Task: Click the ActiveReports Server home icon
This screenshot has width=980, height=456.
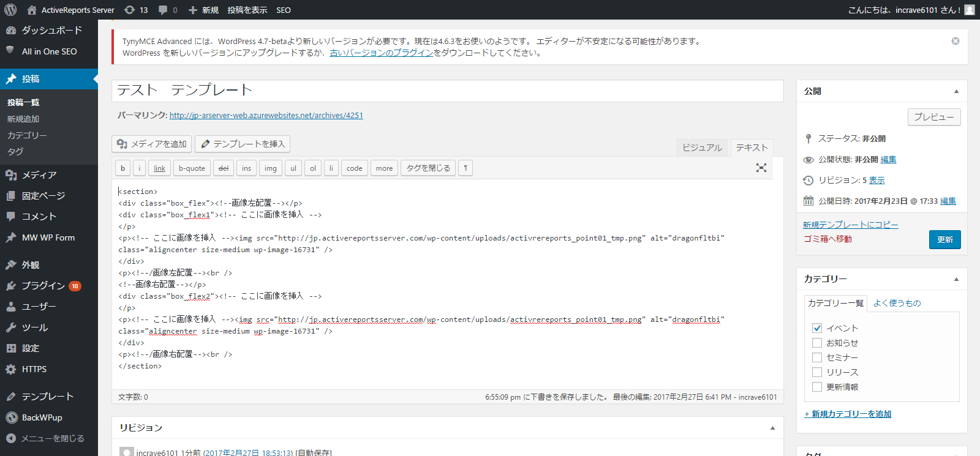Action: tap(32, 10)
